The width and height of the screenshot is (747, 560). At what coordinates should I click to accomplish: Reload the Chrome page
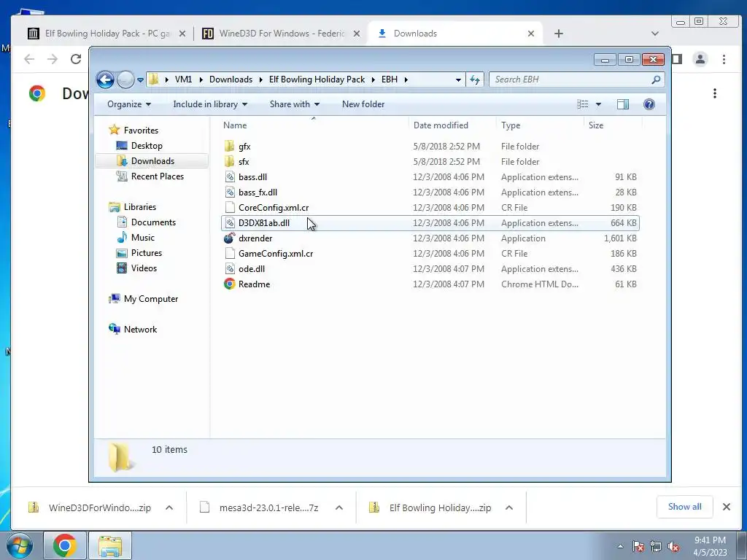coord(76,59)
